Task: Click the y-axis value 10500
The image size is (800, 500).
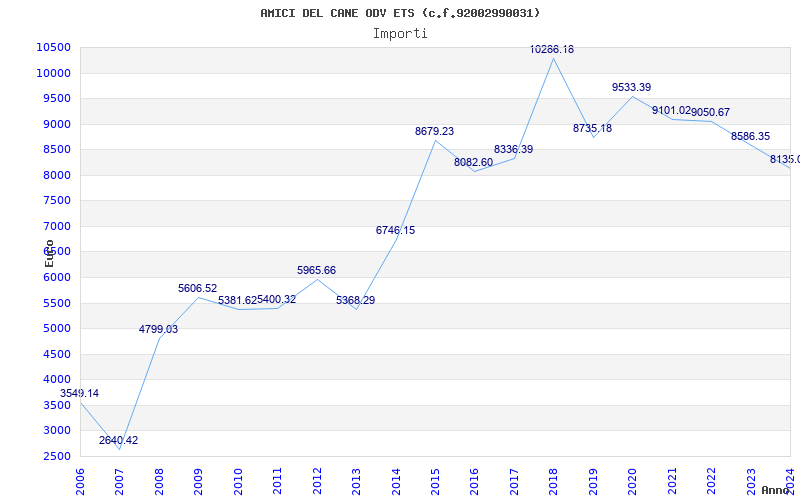Action: [53, 47]
